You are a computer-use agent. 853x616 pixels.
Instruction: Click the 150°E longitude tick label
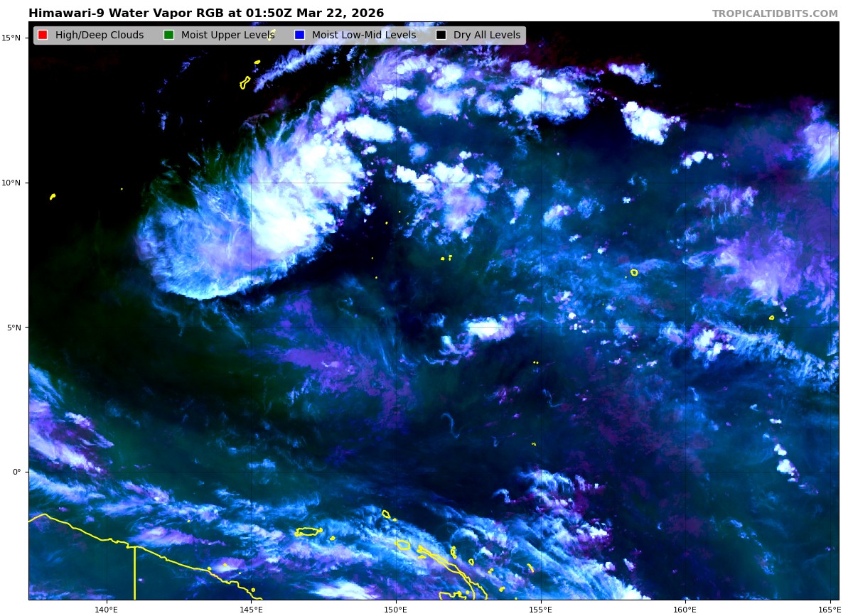[x=396, y=609]
